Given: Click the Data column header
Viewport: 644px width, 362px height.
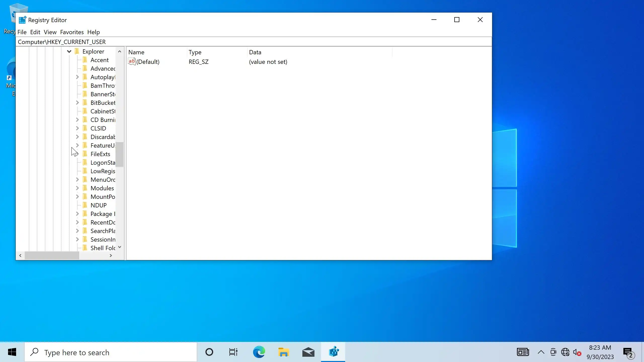Looking at the screenshot, I should pyautogui.click(x=255, y=52).
